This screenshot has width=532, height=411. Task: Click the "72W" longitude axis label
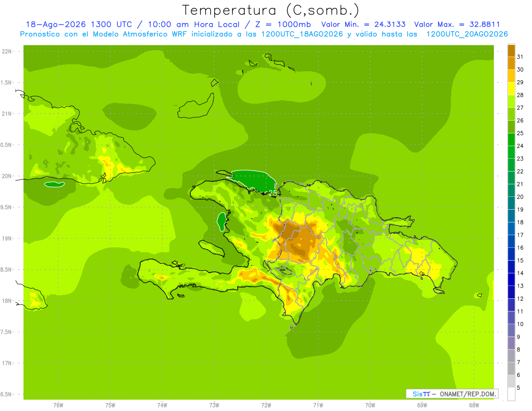[x=266, y=405]
